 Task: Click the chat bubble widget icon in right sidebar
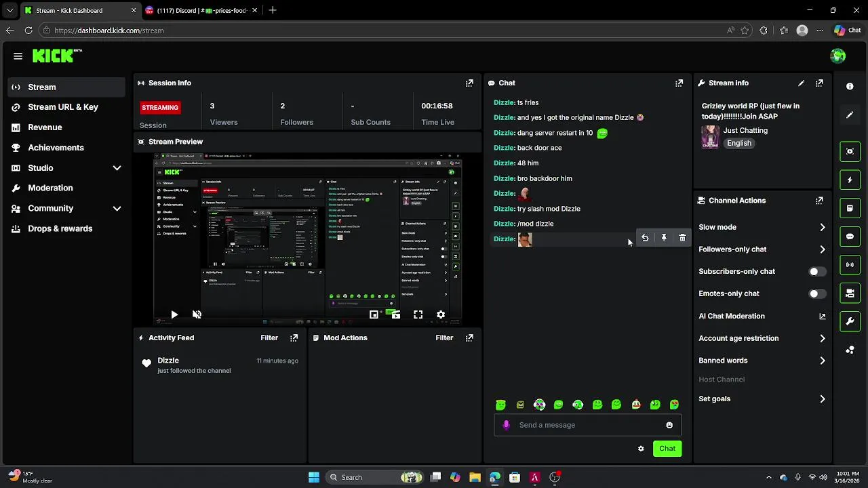850,237
